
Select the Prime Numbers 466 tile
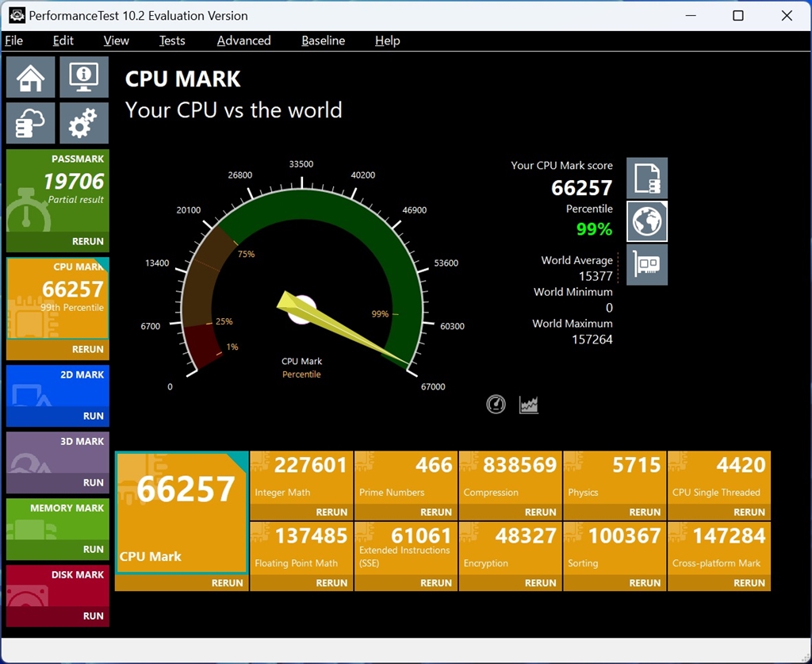point(406,478)
